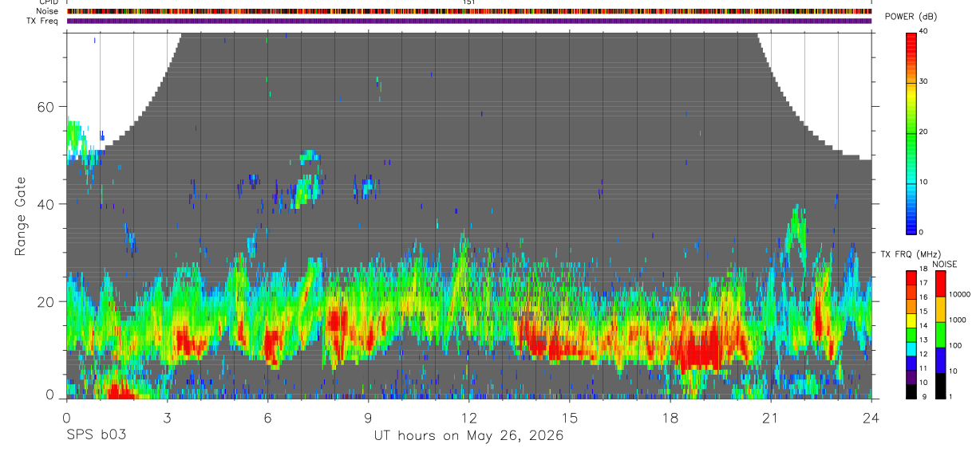Screen dimensions: 980x452
Task: Click the 40 label on POWER scale
Action: pos(923,32)
